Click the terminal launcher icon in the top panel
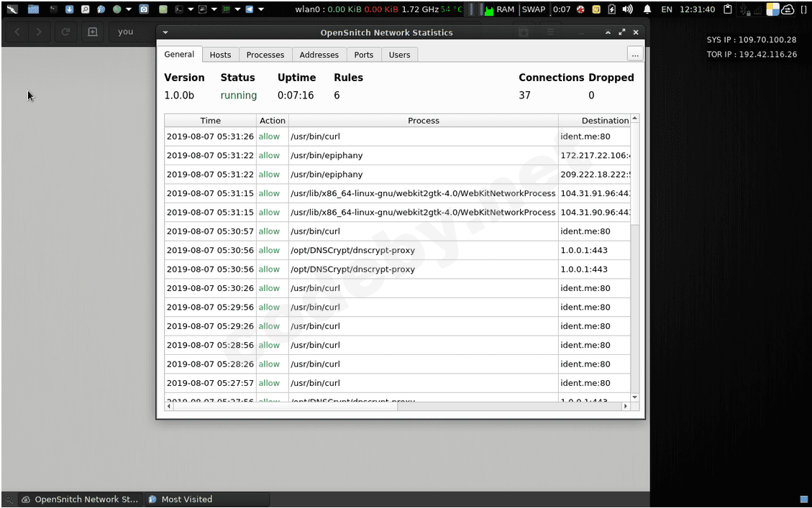Image resolution: width=812 pixels, height=508 pixels. pyautogui.click(x=179, y=9)
